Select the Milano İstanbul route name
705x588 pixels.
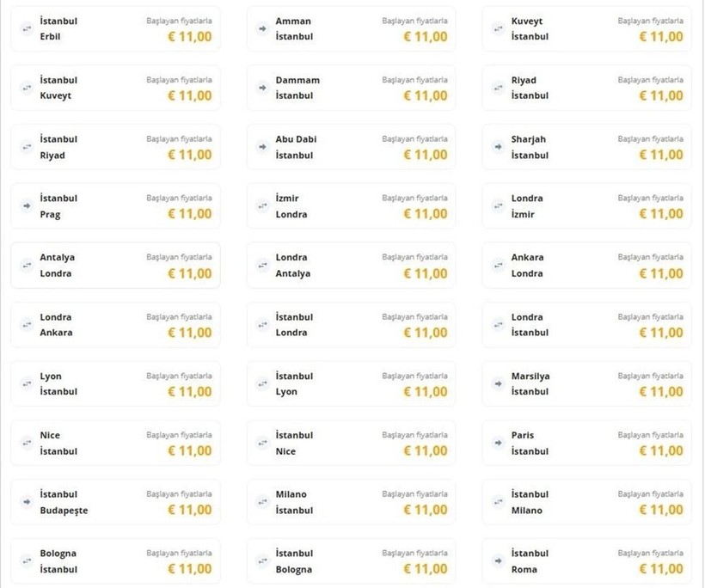[x=294, y=502]
